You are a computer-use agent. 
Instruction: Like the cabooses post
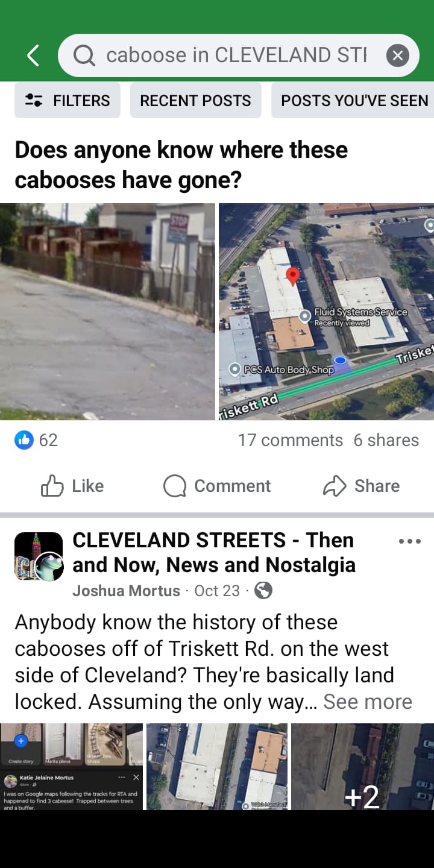[x=72, y=486]
